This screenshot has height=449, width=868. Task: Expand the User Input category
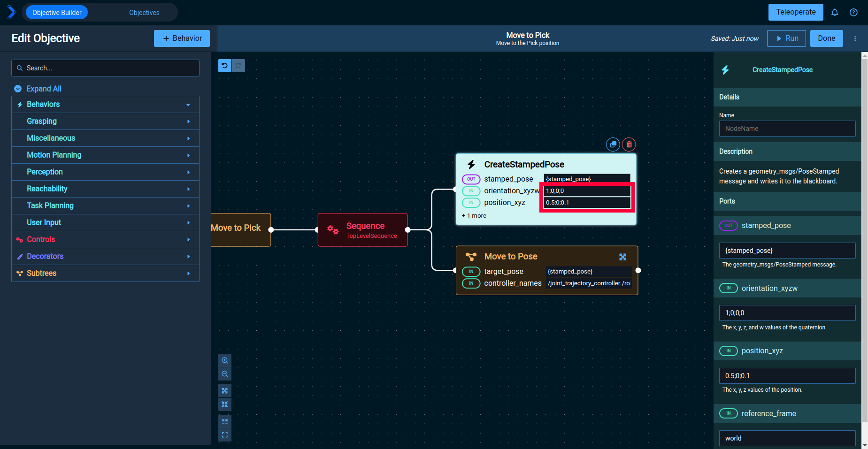pos(105,222)
